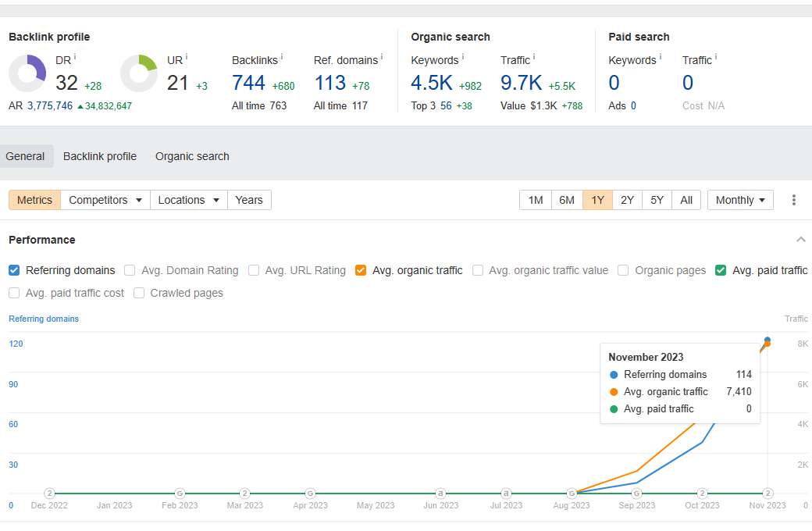Enable the Crawled pages checkbox
The height and width of the screenshot is (531, 812).
[139, 293]
